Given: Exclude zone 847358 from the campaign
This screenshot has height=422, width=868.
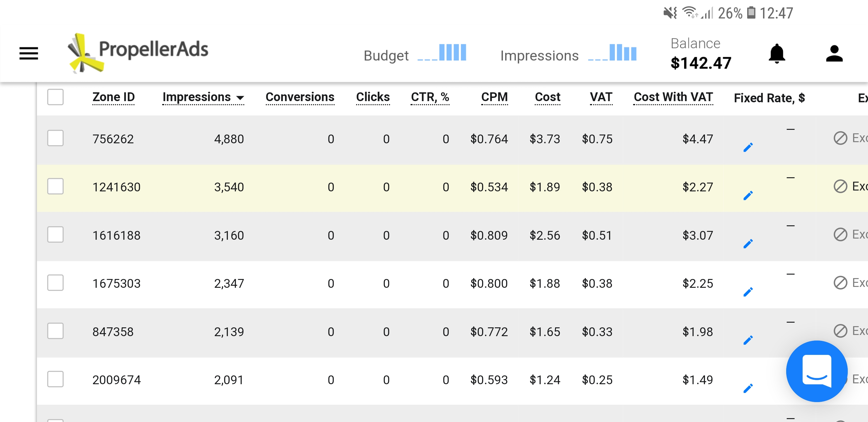Looking at the screenshot, I should pyautogui.click(x=850, y=331).
